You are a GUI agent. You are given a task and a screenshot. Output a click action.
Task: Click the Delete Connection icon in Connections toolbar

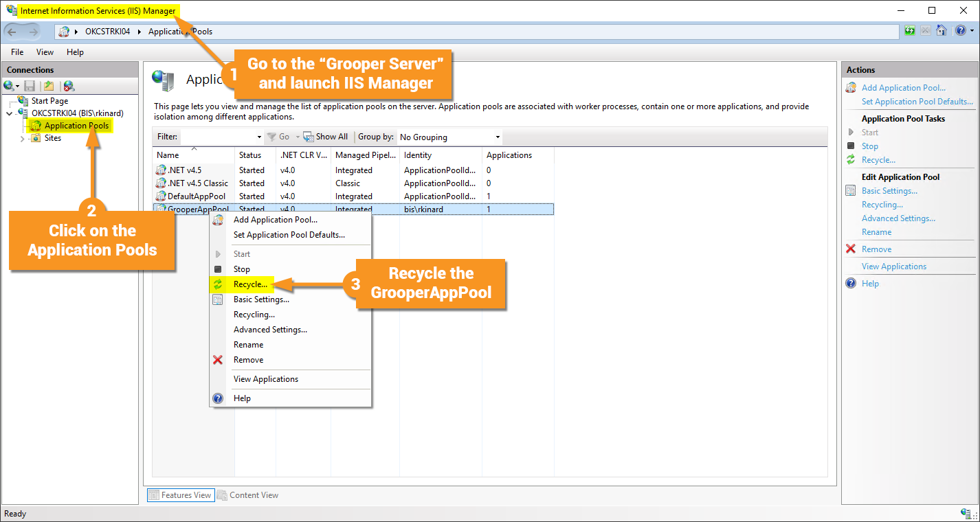pyautogui.click(x=69, y=86)
